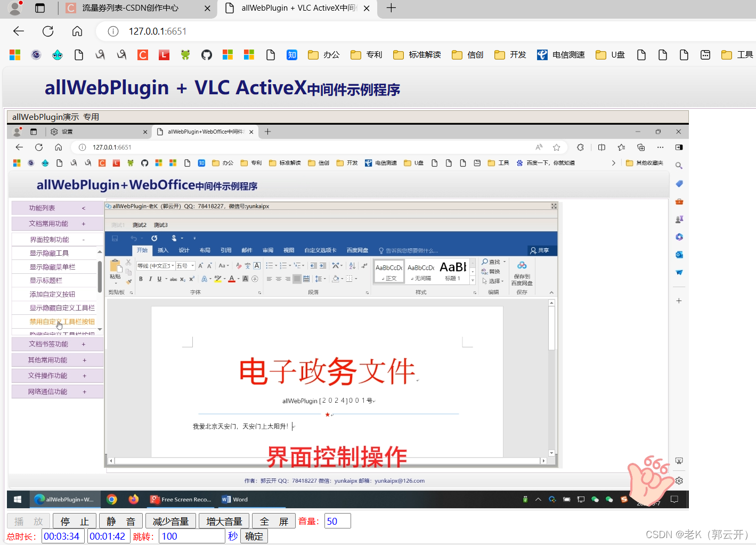
Task: Switch to the 测试2 document tab
Action: [x=139, y=224]
